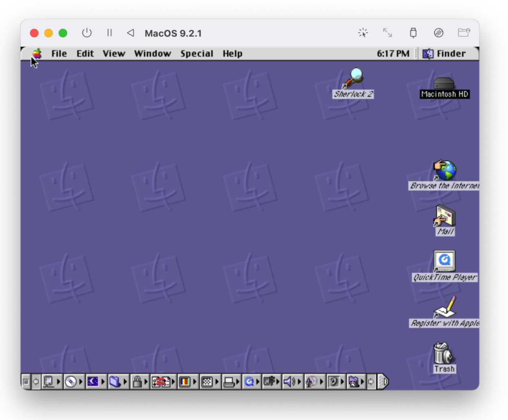Open the Edit menu
This screenshot has height=420, width=508.
pos(85,53)
